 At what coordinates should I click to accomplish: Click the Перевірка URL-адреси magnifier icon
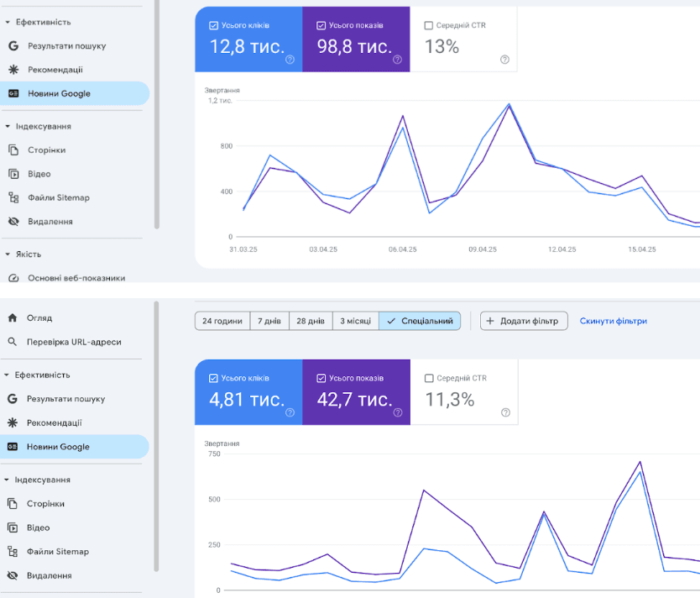tap(13, 342)
